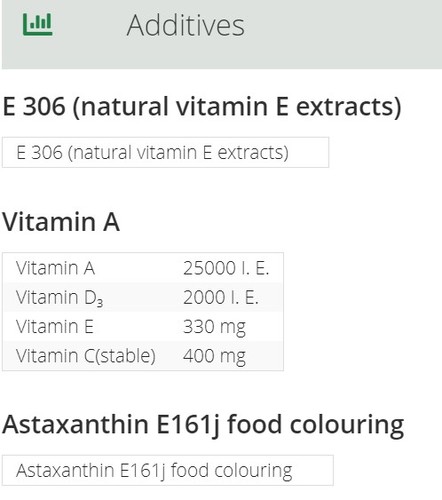Click the Additives header bar
The image size is (442, 500).
tap(222, 34)
